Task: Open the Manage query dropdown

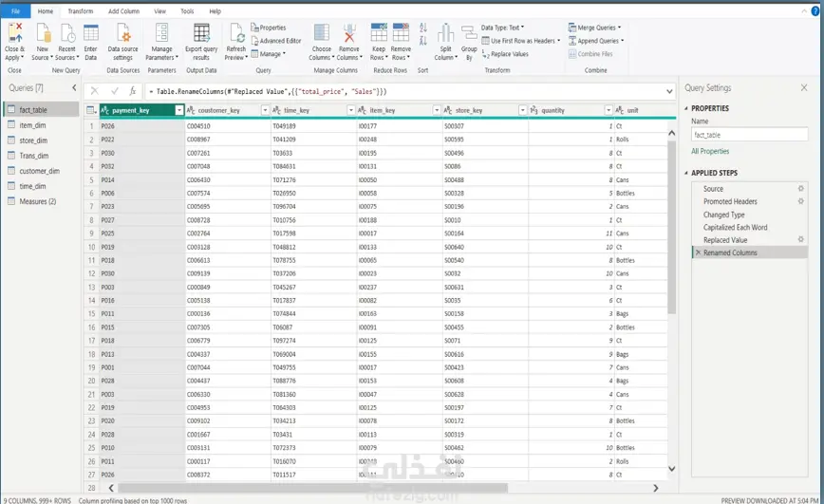Action: pos(269,53)
